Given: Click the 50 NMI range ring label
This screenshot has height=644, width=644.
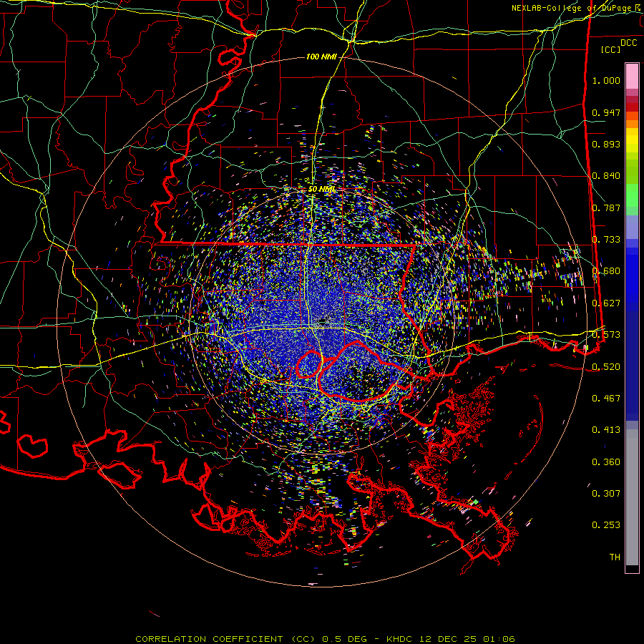Looking at the screenshot, I should 321,190.
